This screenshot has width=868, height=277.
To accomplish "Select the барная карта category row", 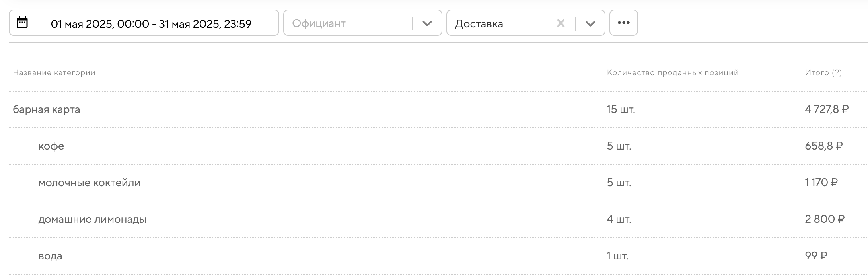I will [x=47, y=109].
